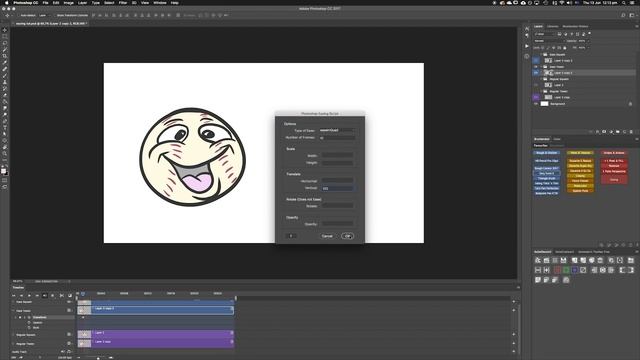Image resolution: width=640 pixels, height=360 pixels.
Task: Select the Move tool
Action: (x=5, y=30)
